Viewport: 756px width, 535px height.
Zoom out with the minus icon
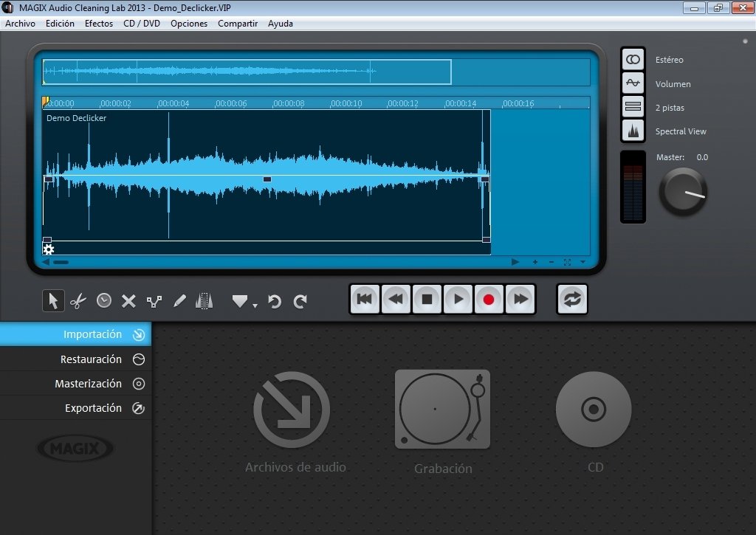[551, 262]
